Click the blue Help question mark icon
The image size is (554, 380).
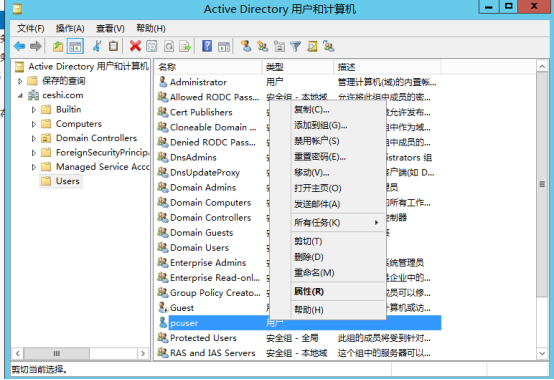click(207, 46)
